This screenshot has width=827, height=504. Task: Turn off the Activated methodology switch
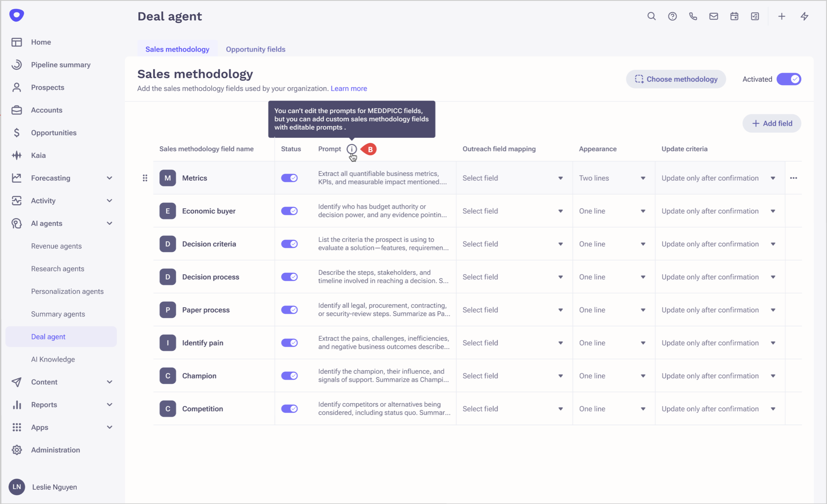(x=789, y=79)
